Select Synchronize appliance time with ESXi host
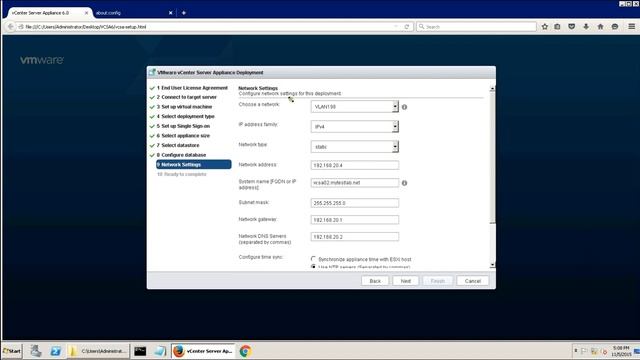 [x=313, y=259]
